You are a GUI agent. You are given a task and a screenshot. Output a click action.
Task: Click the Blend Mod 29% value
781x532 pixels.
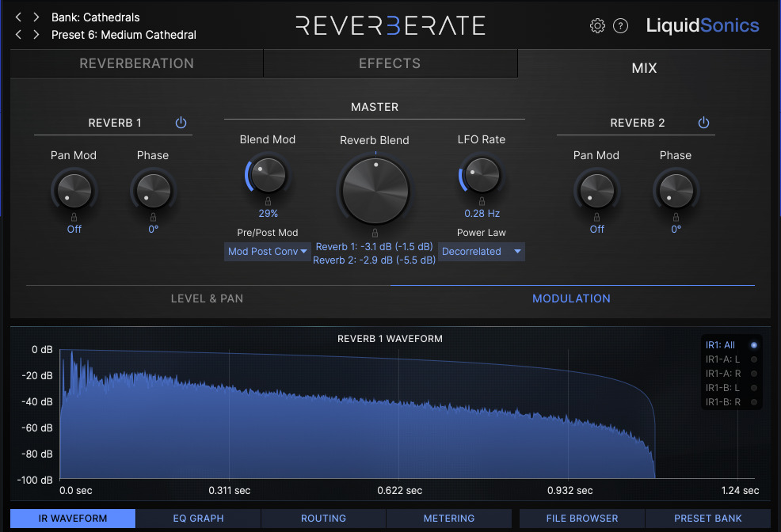(x=268, y=214)
